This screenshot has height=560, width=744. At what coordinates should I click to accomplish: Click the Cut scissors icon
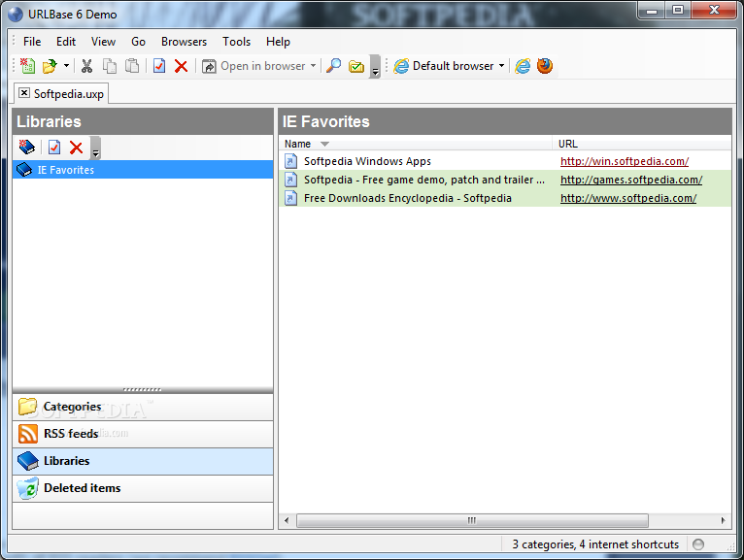[86, 66]
